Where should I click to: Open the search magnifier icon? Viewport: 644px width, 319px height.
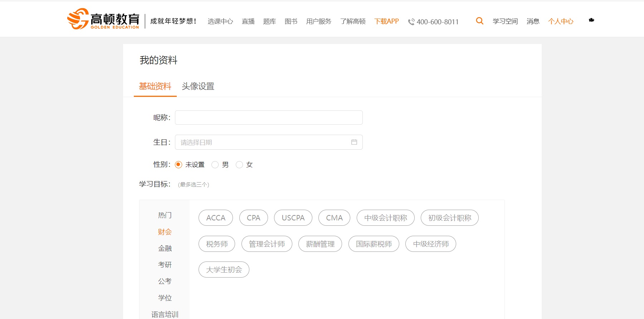click(x=479, y=21)
